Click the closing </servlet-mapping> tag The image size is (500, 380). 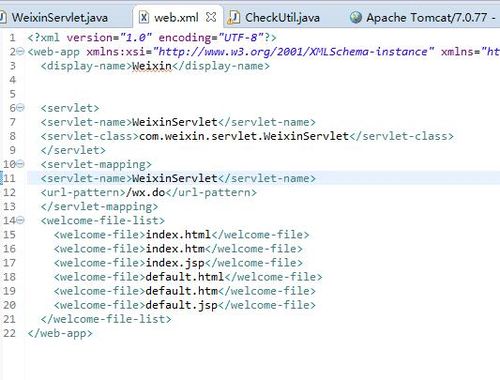click(99, 206)
